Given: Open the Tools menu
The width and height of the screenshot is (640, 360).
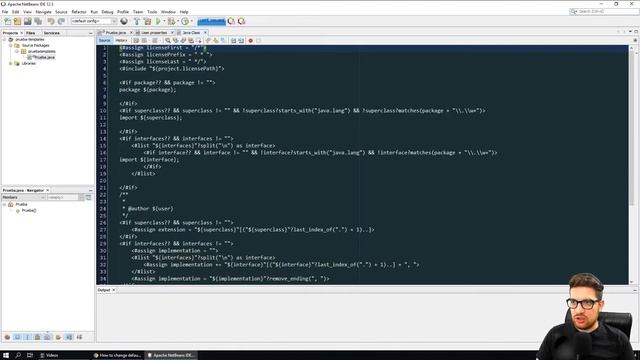Looking at the screenshot, I should [152, 12].
